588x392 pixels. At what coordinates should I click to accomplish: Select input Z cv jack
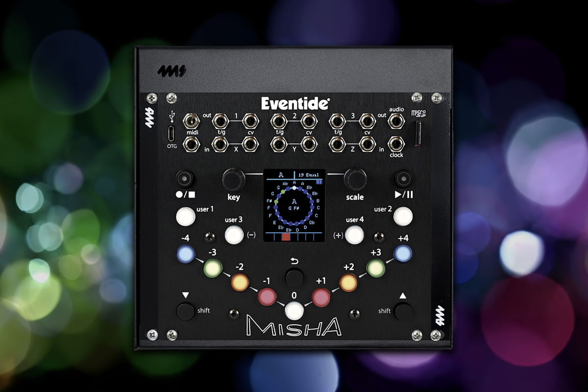pos(367,144)
